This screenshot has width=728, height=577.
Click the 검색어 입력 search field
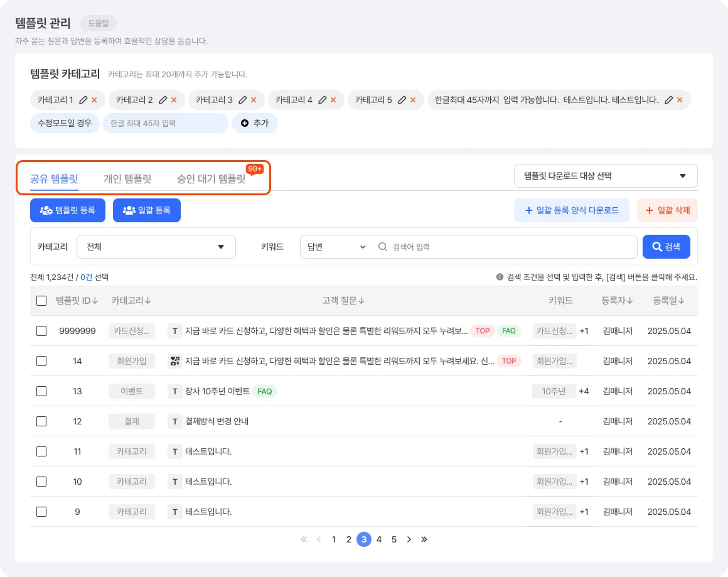point(502,246)
